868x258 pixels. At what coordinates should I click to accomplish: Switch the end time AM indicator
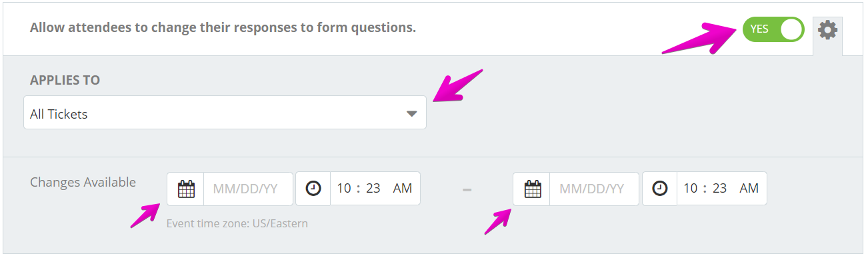(749, 189)
